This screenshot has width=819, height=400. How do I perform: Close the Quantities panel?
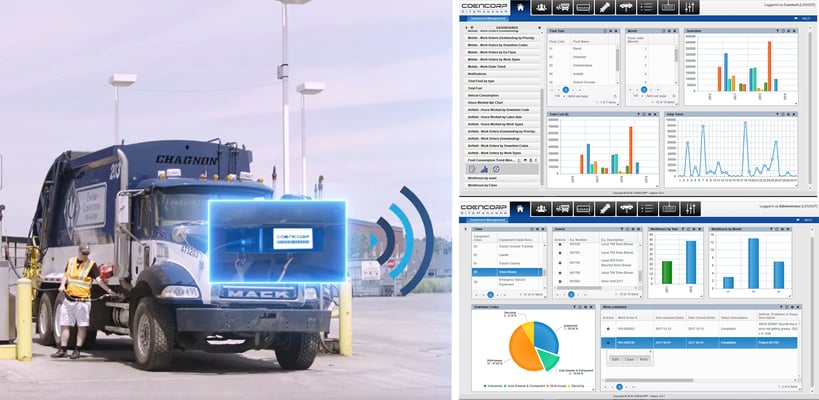(x=794, y=31)
